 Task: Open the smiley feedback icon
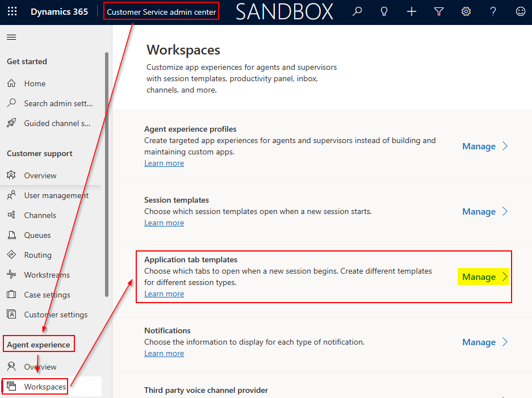pyautogui.click(x=520, y=11)
